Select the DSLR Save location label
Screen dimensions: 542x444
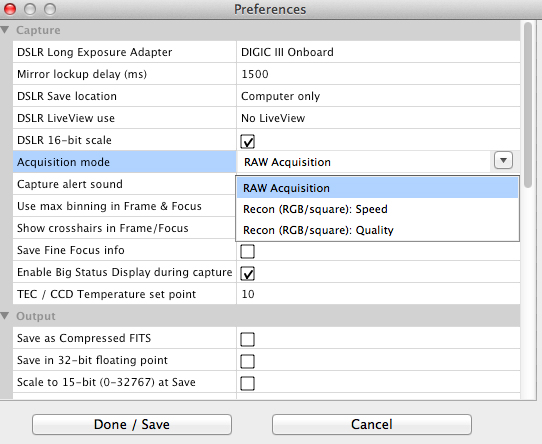67,96
